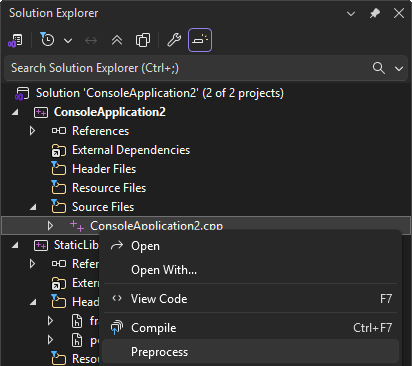Click the header file icon beside 'fr'
412x366 pixels.
coord(77,321)
